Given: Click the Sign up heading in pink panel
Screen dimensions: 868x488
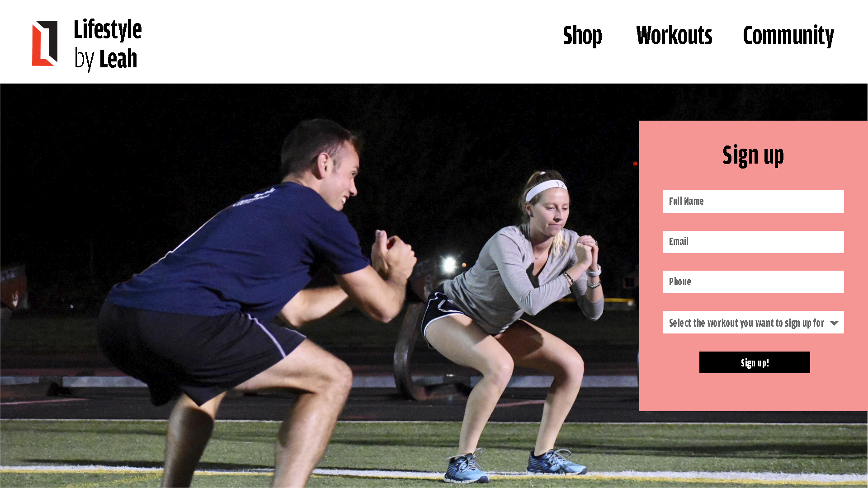Looking at the screenshot, I should tap(753, 155).
